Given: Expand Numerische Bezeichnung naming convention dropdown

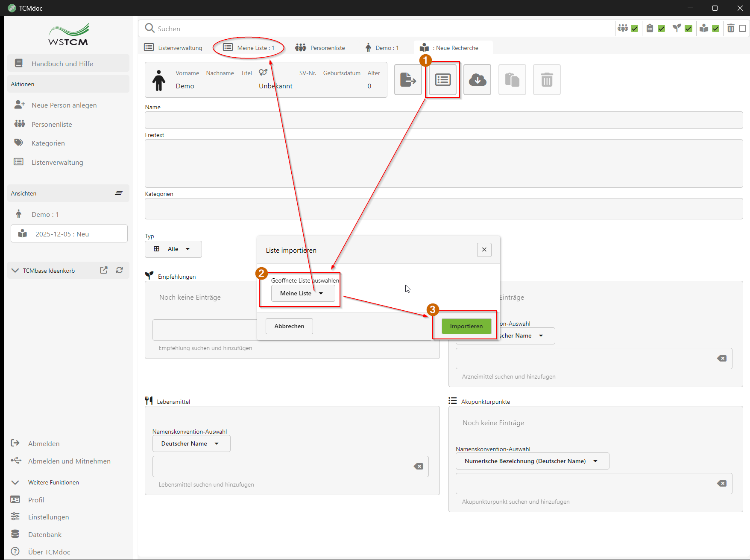Looking at the screenshot, I should coord(532,461).
